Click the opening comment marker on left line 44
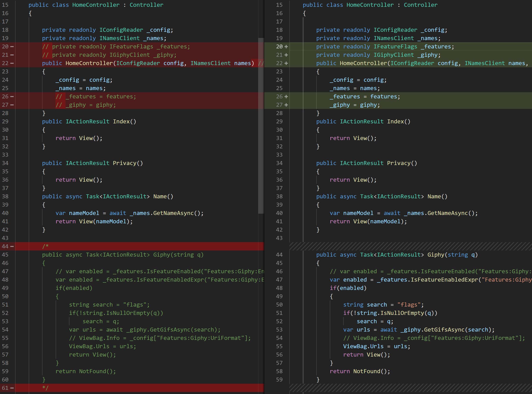The image size is (532, 394). pyautogui.click(x=45, y=246)
